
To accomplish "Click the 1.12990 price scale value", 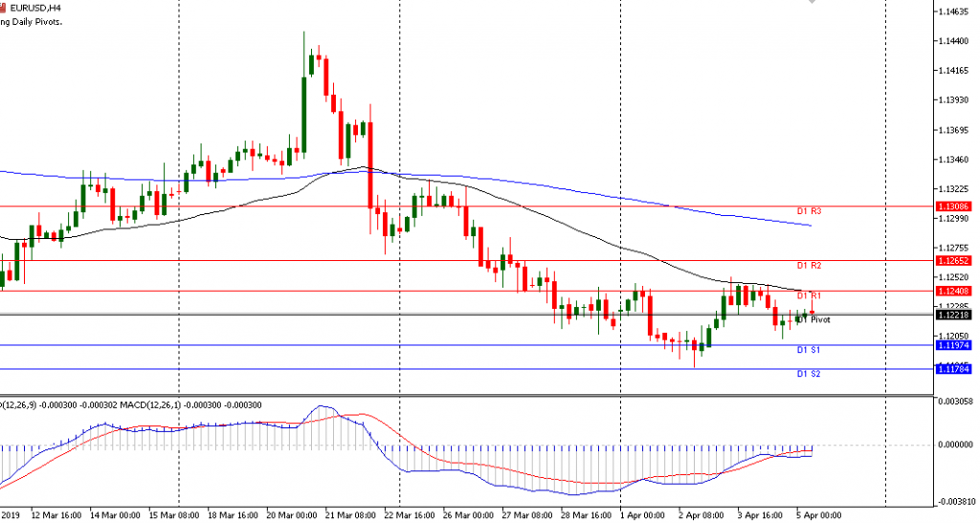I will coord(954,218).
